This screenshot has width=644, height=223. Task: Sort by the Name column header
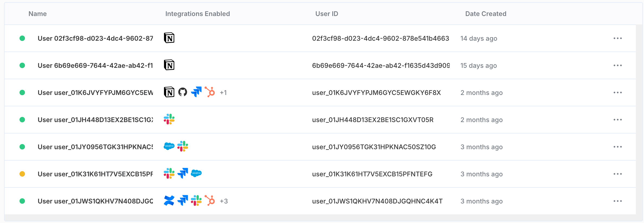click(38, 14)
